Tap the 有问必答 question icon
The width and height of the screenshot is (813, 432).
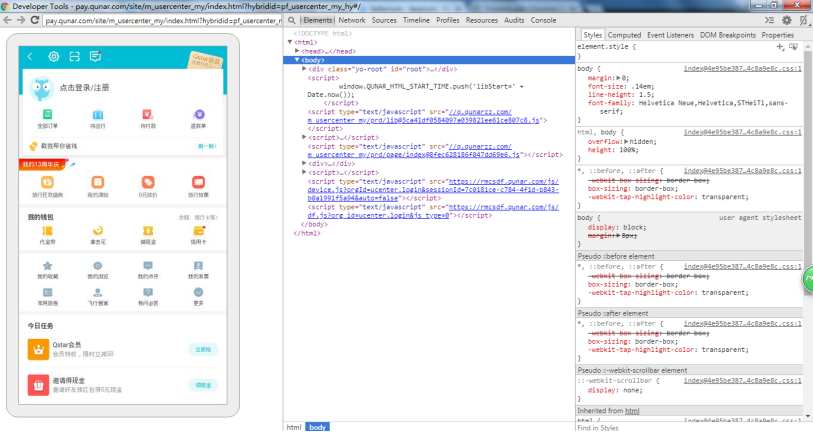[148, 292]
